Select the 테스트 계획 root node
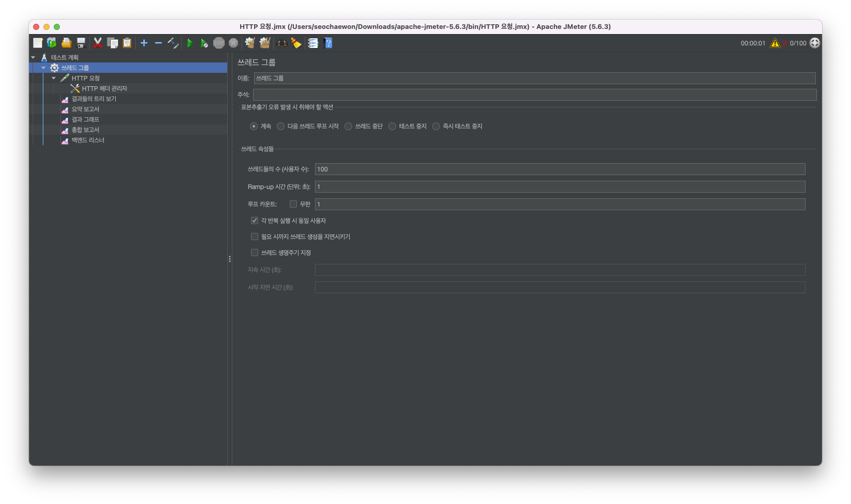 click(65, 57)
